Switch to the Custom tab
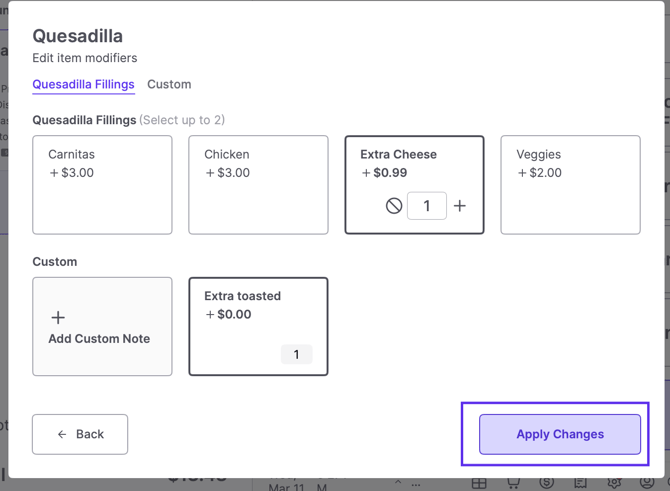The height and width of the screenshot is (491, 670). coord(169,85)
